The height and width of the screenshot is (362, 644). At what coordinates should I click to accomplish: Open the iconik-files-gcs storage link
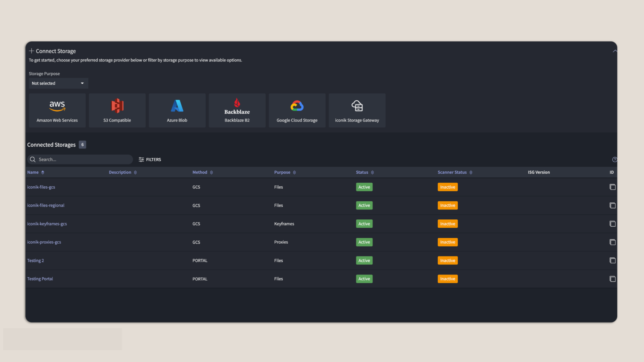[41, 187]
